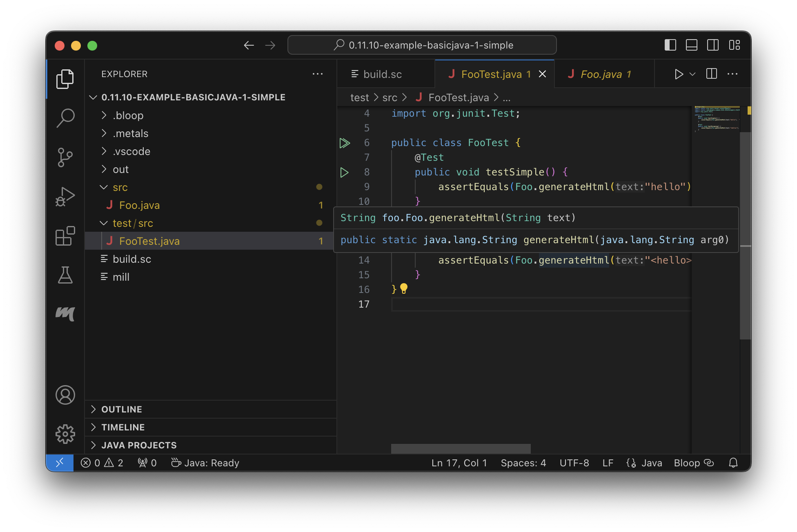This screenshot has width=797, height=532.
Task: Open Accounts icon in activity bar
Action: [65, 395]
